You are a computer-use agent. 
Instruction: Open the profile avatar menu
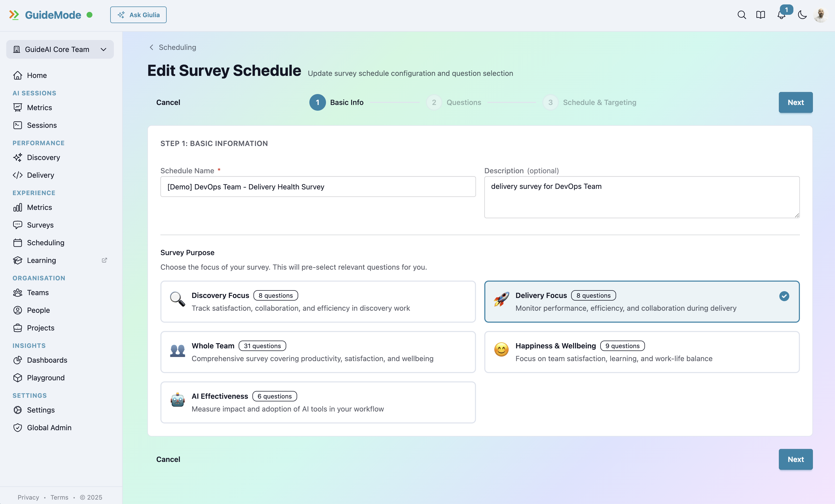coord(820,15)
